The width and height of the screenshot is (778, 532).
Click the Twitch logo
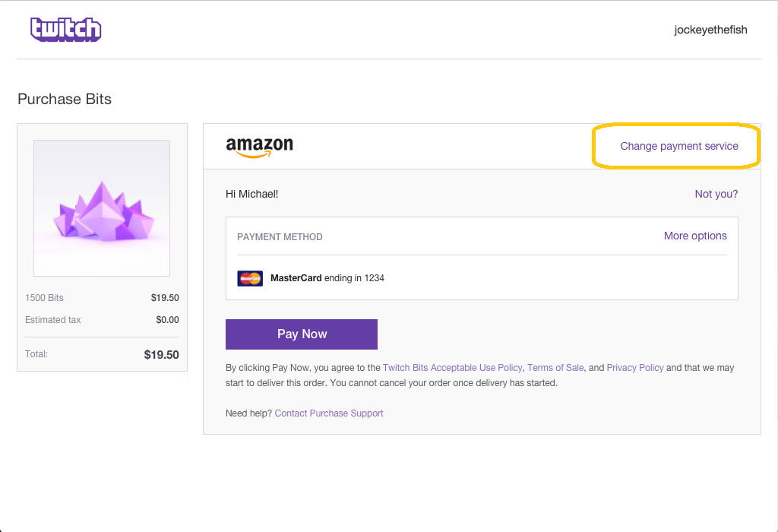click(65, 30)
